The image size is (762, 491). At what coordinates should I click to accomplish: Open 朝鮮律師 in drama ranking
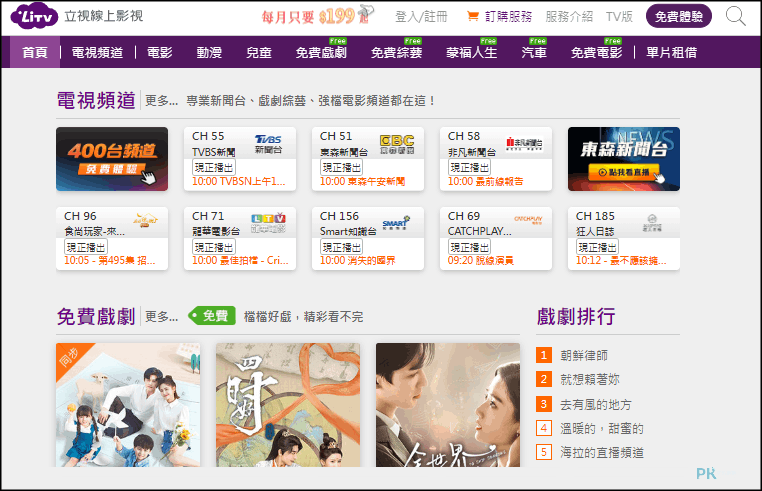point(584,355)
